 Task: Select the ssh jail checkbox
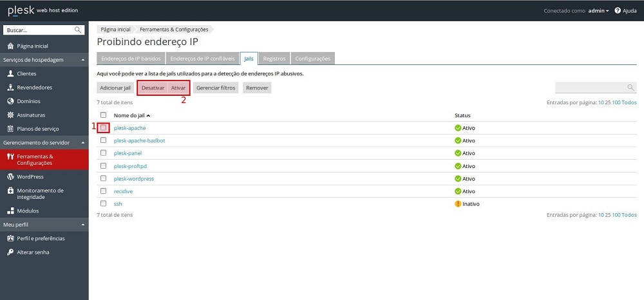click(x=103, y=203)
